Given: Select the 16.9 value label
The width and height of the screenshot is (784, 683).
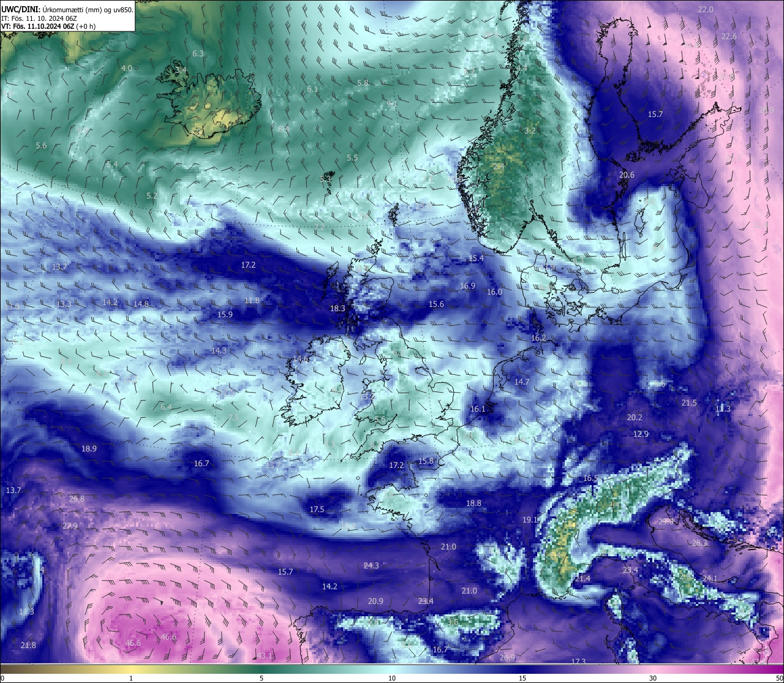Looking at the screenshot, I should click(467, 285).
